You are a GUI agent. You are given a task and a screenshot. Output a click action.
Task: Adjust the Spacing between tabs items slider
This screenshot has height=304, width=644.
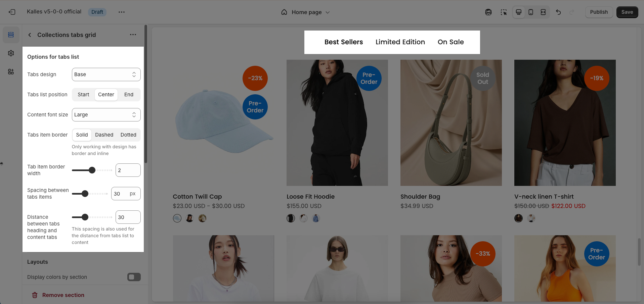coord(89,194)
